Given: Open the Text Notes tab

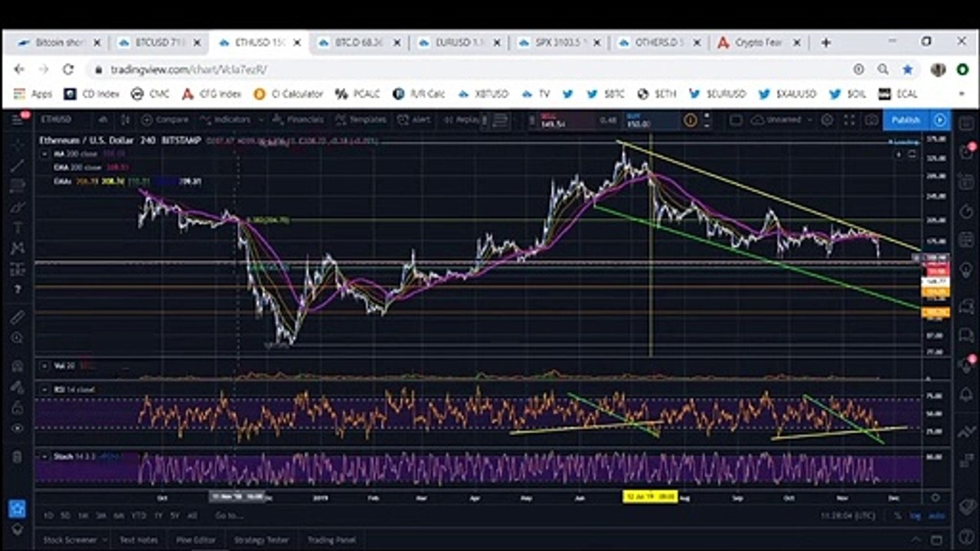Looking at the screenshot, I should 139,540.
